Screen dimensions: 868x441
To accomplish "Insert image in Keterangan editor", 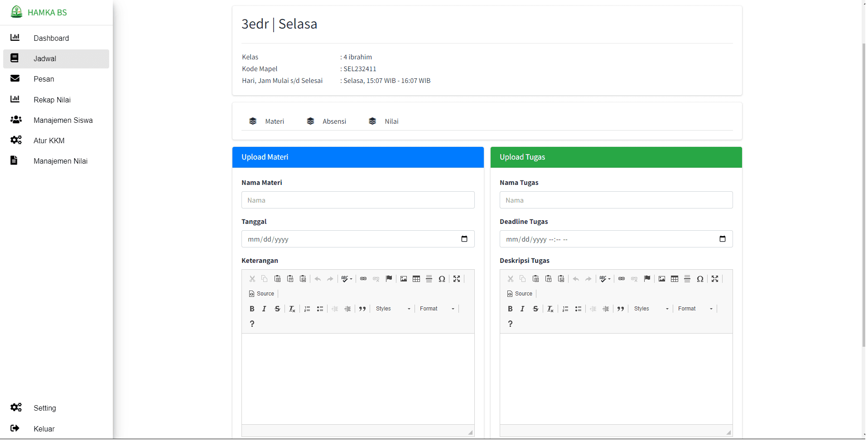I will (x=404, y=279).
